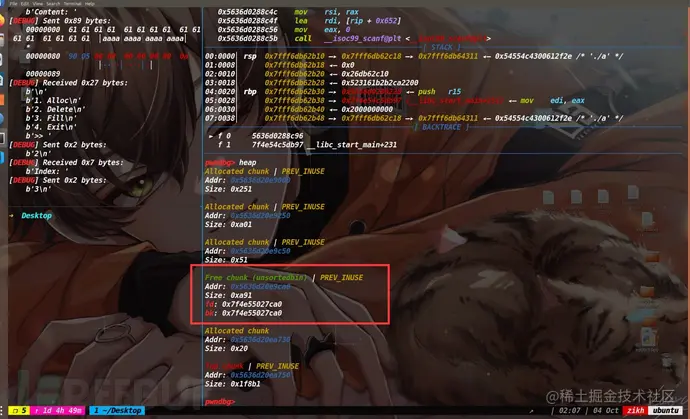Screen dimensions: 690x419
Task: Click the 'rbp' register label
Action: coord(250,92)
